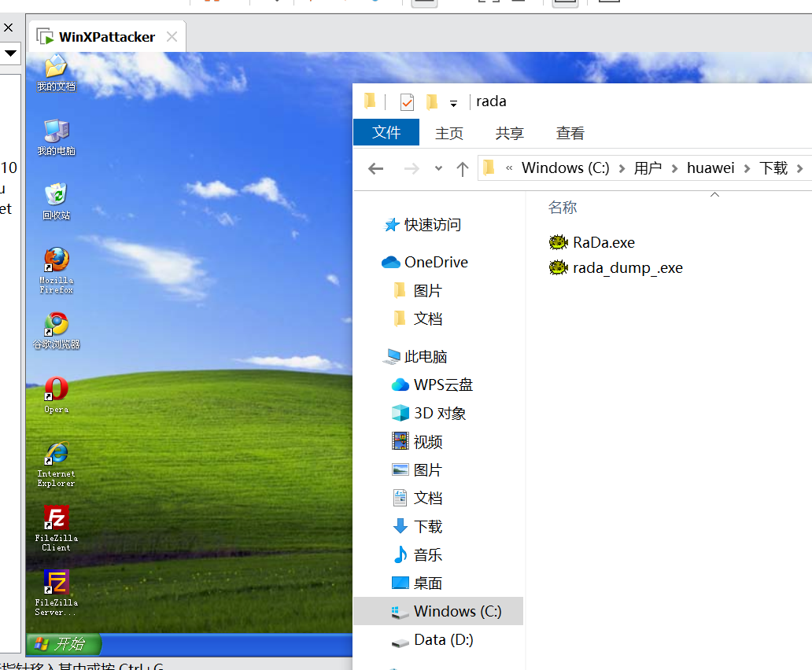
Task: Open the 文件 ribbon tab
Action: click(x=386, y=132)
